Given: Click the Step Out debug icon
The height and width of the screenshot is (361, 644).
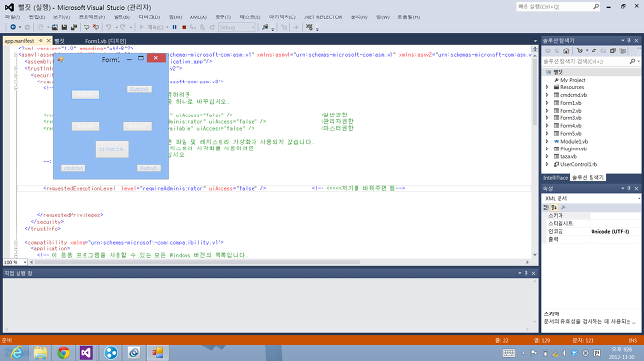Looking at the screenshot, I should 212,27.
